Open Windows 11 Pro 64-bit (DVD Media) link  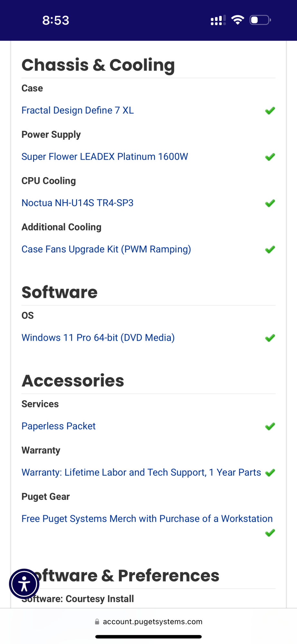(98, 338)
